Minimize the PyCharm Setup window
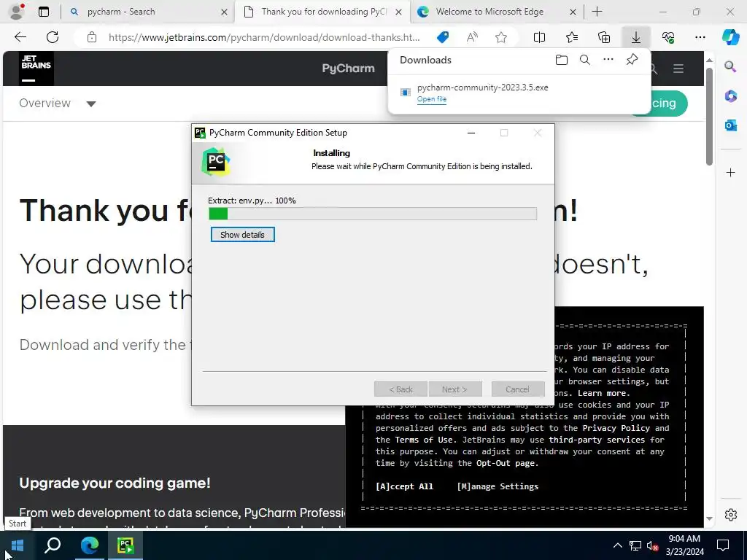The width and height of the screenshot is (747, 560). tap(471, 133)
